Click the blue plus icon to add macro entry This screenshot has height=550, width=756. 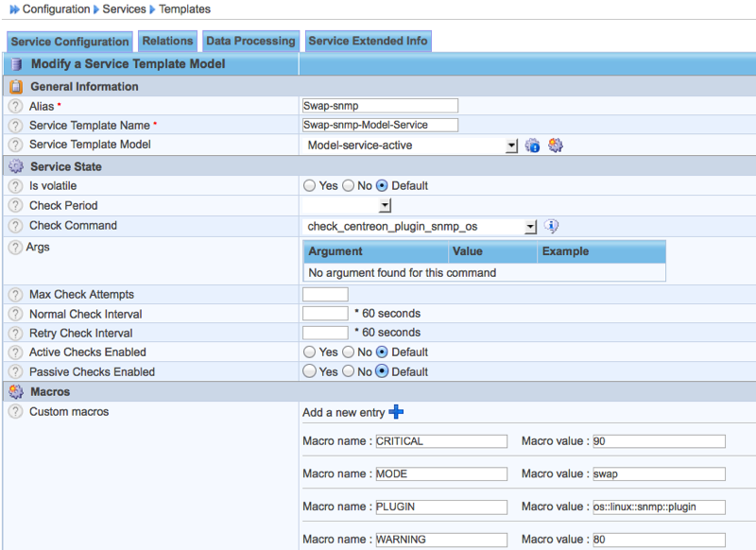pos(396,412)
